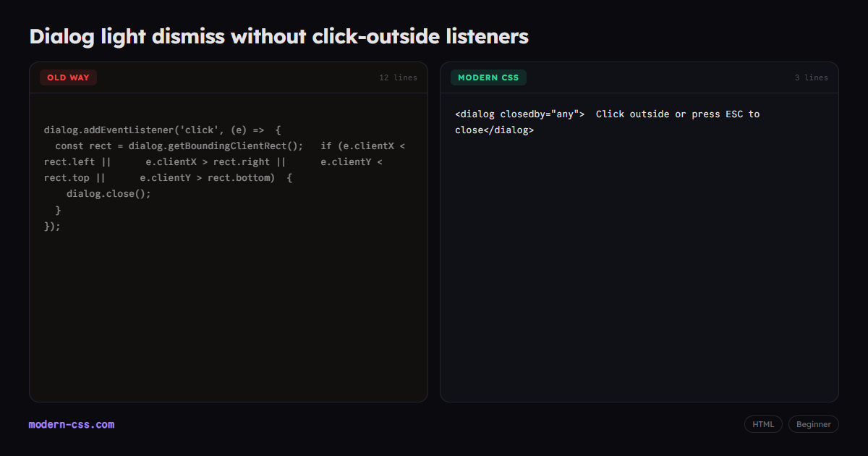Click the MODERN CSS badge

coord(488,77)
